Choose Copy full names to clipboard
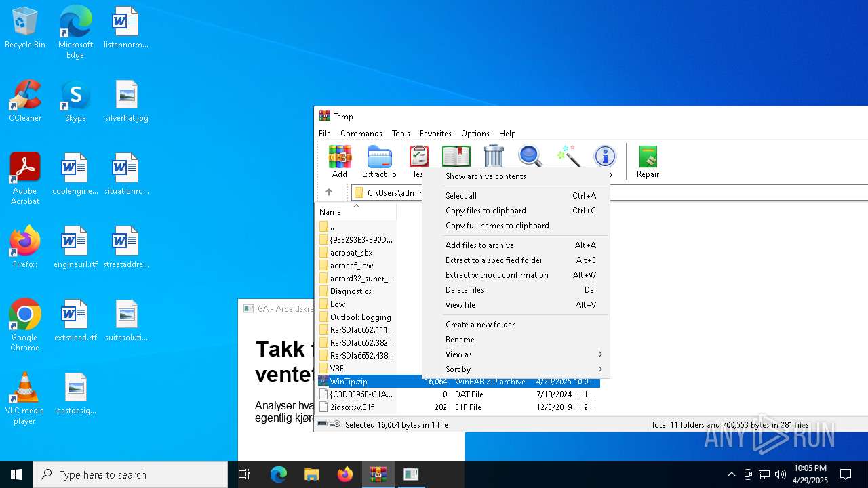The height and width of the screenshot is (488, 868). click(x=515, y=225)
